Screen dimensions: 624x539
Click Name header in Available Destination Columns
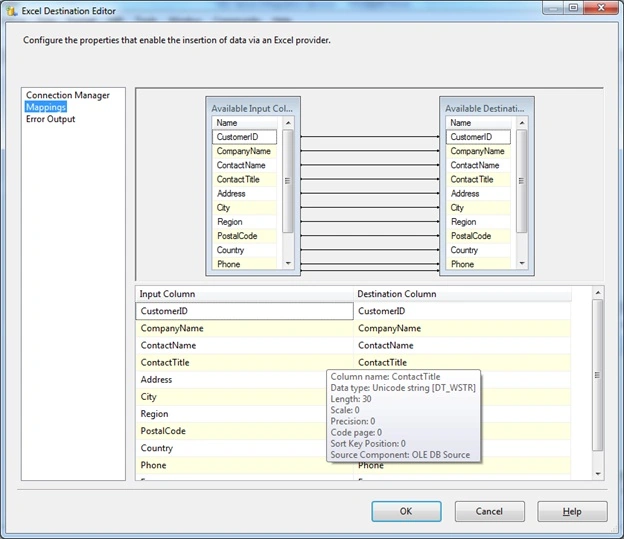478,123
